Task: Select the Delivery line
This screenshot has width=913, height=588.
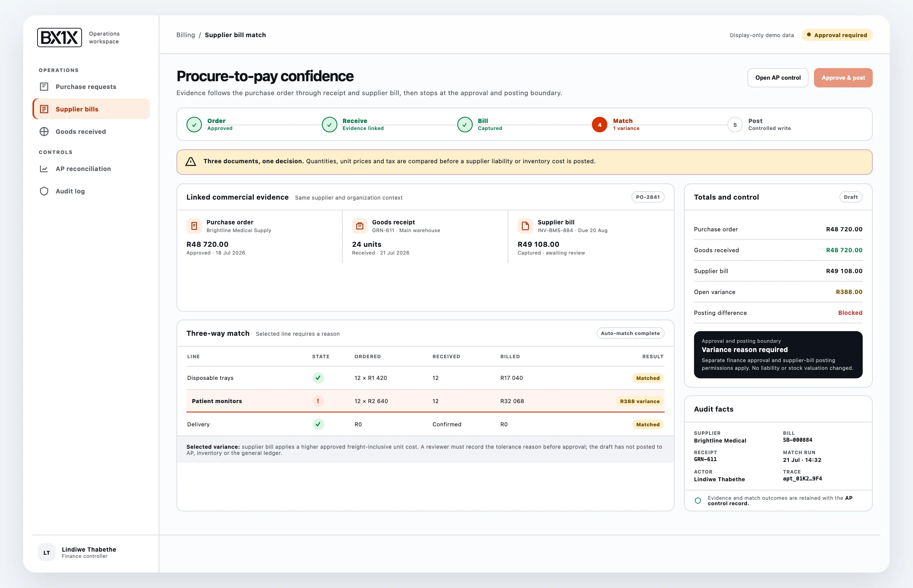Action: click(426, 424)
